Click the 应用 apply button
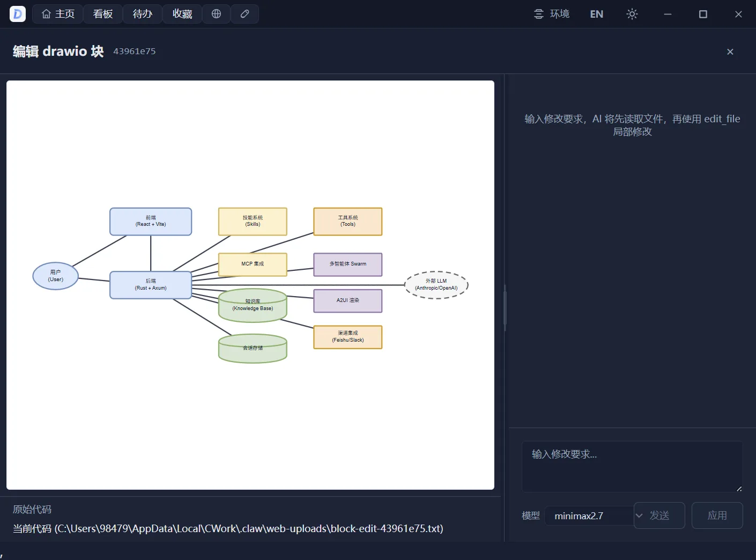 click(x=717, y=515)
